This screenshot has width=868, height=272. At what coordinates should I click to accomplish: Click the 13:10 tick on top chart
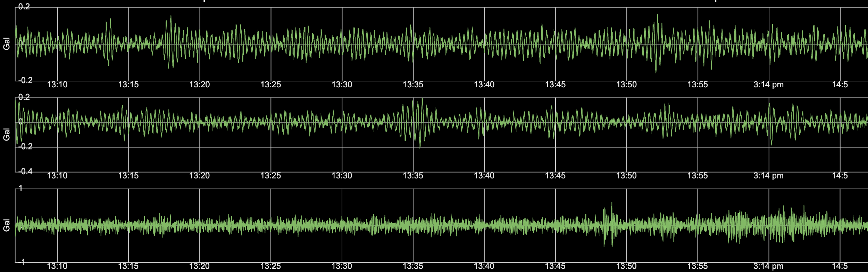(x=57, y=85)
